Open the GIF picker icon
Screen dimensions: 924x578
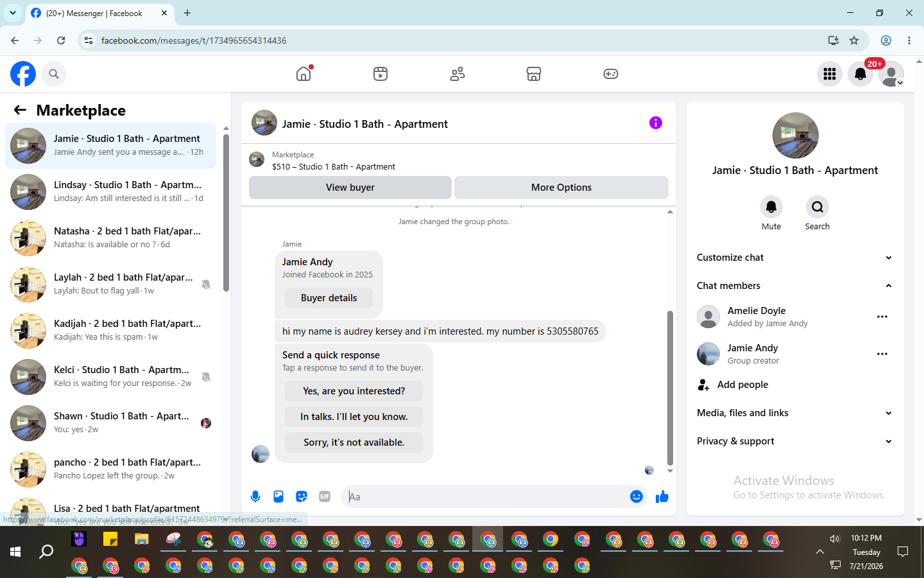(x=325, y=496)
